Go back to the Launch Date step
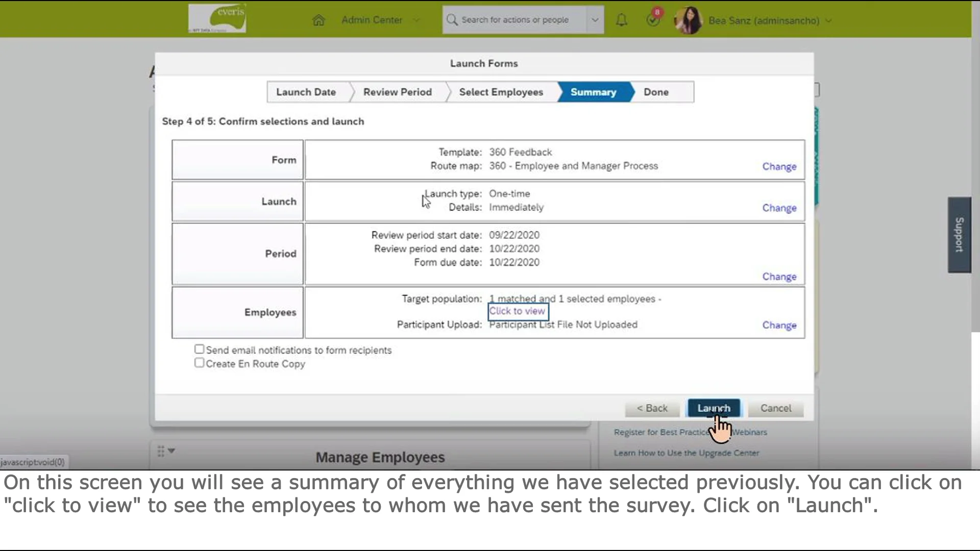 (306, 92)
